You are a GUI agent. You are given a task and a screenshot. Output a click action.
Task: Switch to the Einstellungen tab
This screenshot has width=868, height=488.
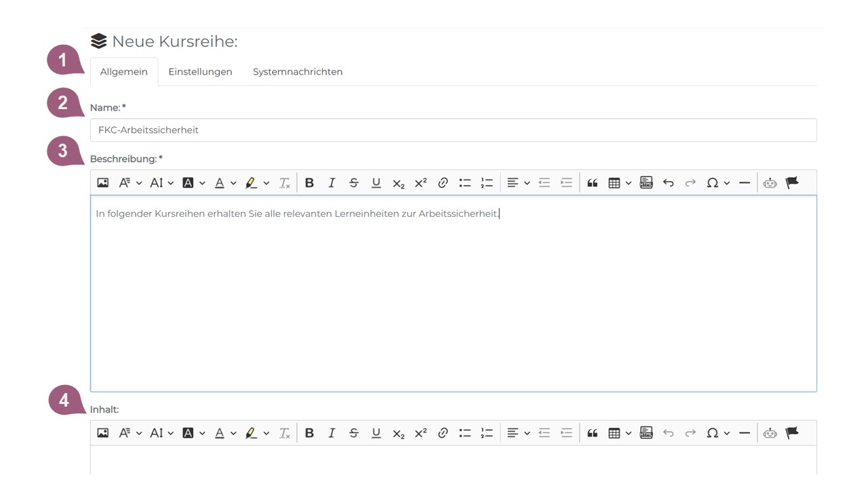tap(200, 72)
